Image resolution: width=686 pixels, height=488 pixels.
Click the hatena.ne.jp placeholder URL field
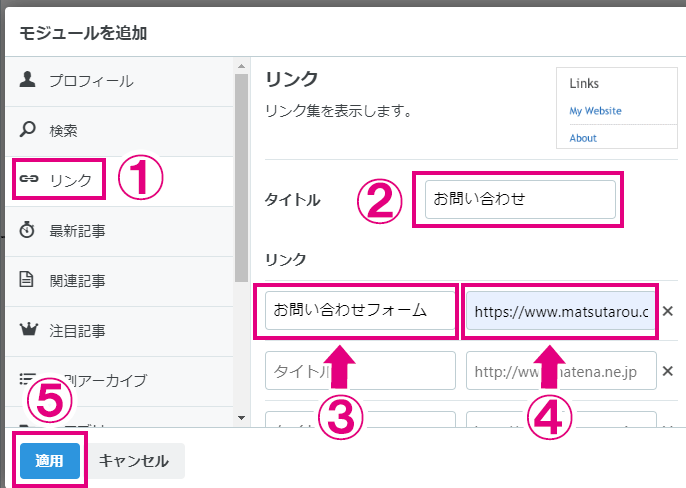tap(561, 370)
